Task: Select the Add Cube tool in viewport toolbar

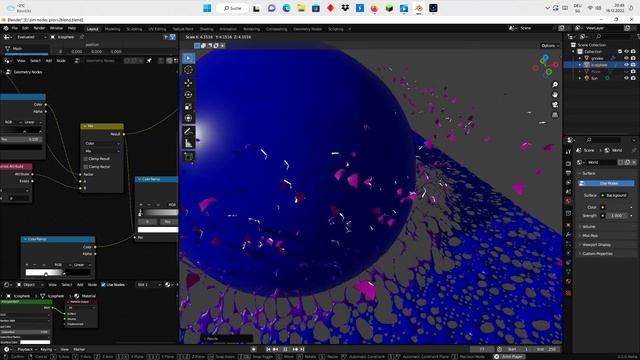Action: pyautogui.click(x=188, y=156)
